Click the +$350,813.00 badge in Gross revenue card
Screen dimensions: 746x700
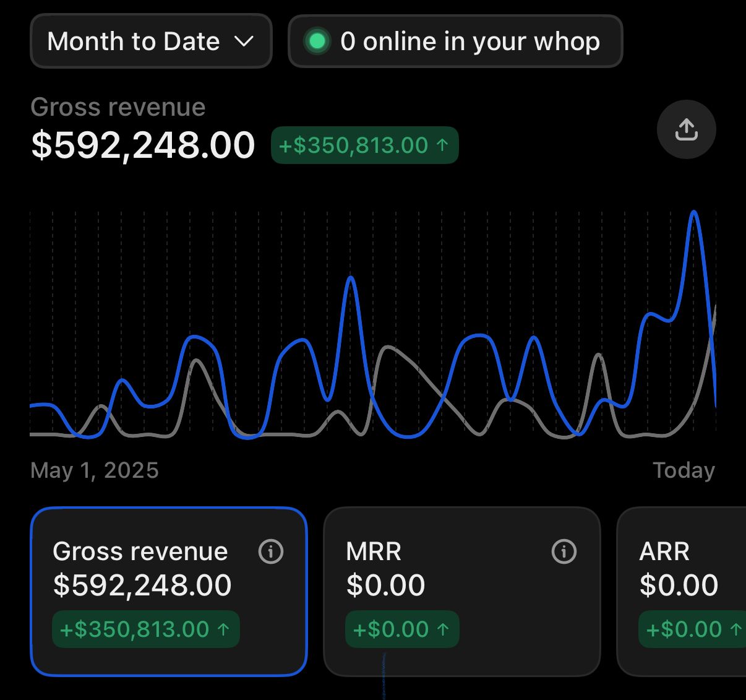pos(146,629)
